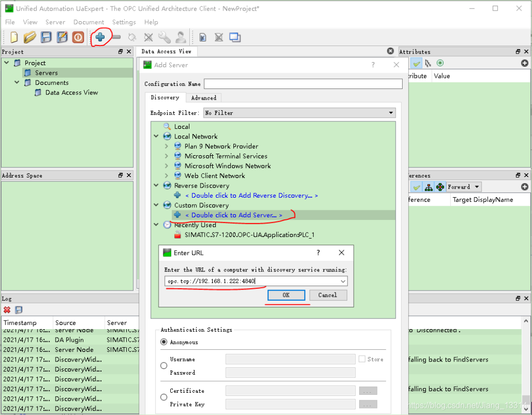Open a project with the folder icon
The width and height of the screenshot is (532, 415).
point(29,37)
